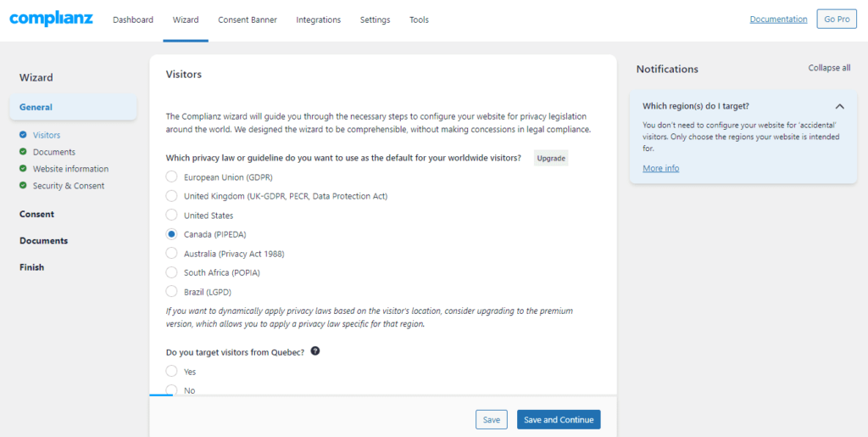
Task: Open the Consent Banner tab
Action: tap(248, 20)
